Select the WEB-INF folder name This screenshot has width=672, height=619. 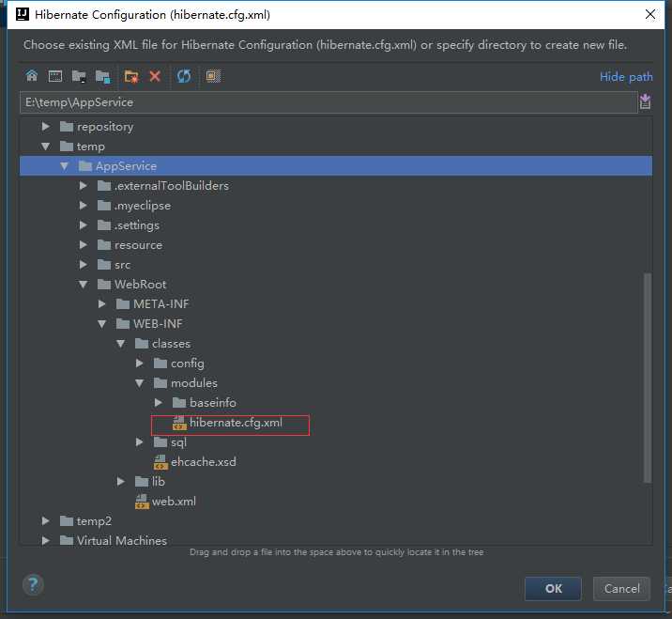(158, 324)
